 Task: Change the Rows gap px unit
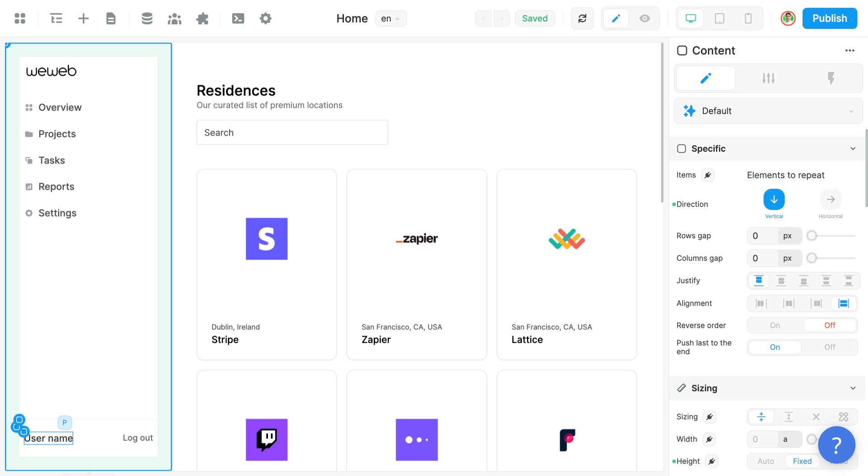click(x=790, y=236)
